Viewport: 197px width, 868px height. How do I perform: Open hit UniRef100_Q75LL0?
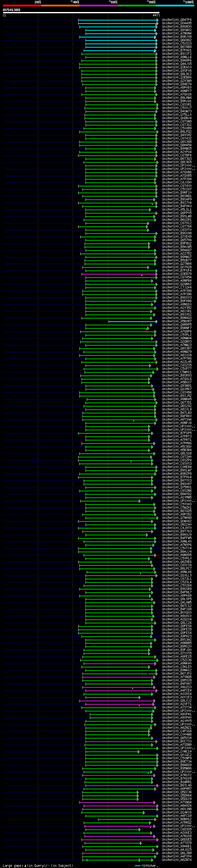coord(177,115)
